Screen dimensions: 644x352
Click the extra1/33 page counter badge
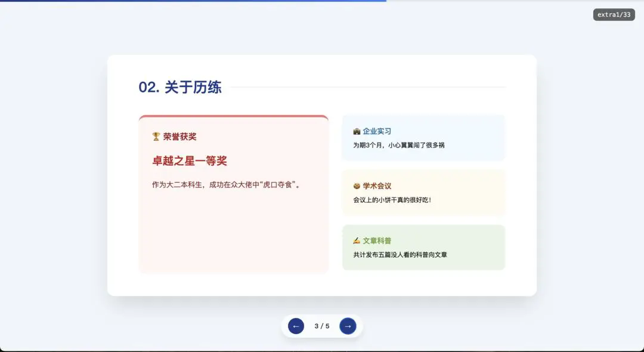(x=614, y=14)
